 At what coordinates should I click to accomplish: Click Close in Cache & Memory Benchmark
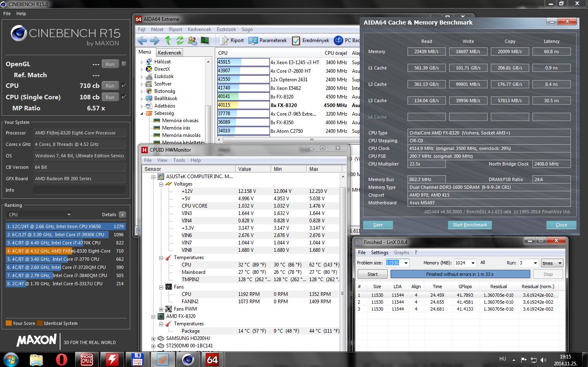coord(561,225)
